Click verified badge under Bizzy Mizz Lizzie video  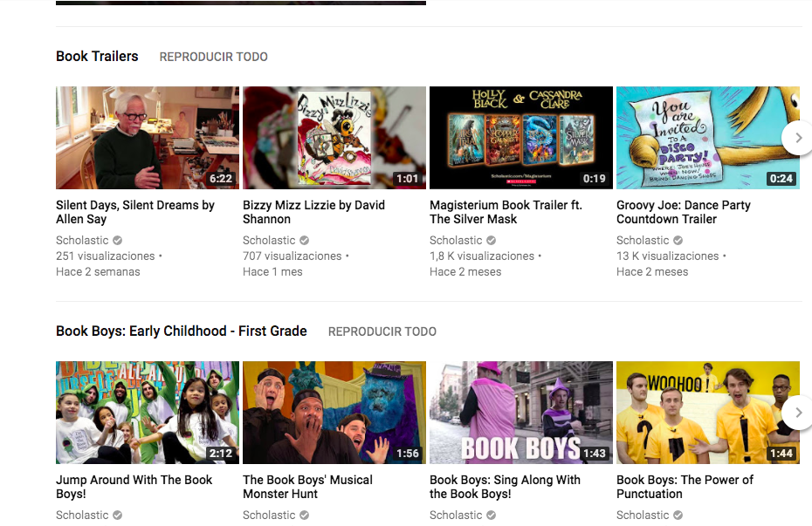pyautogui.click(x=305, y=241)
